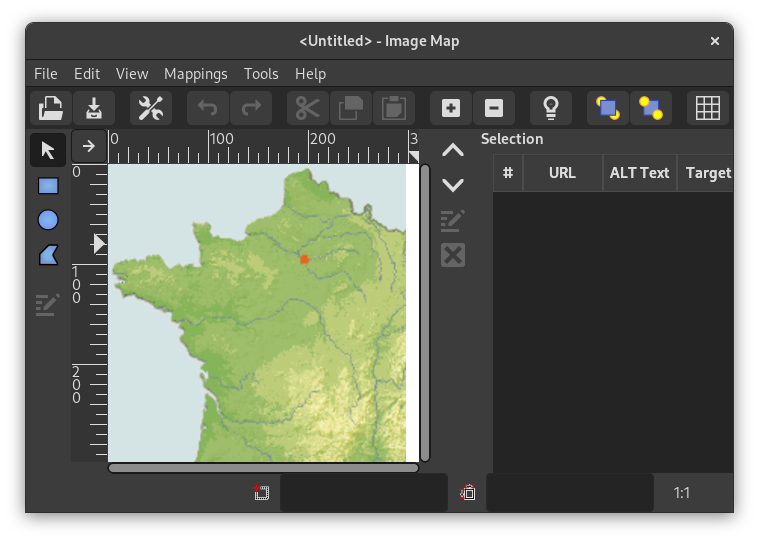Save the image map via toolbar
Viewport: 759px width, 541px height.
(x=93, y=108)
